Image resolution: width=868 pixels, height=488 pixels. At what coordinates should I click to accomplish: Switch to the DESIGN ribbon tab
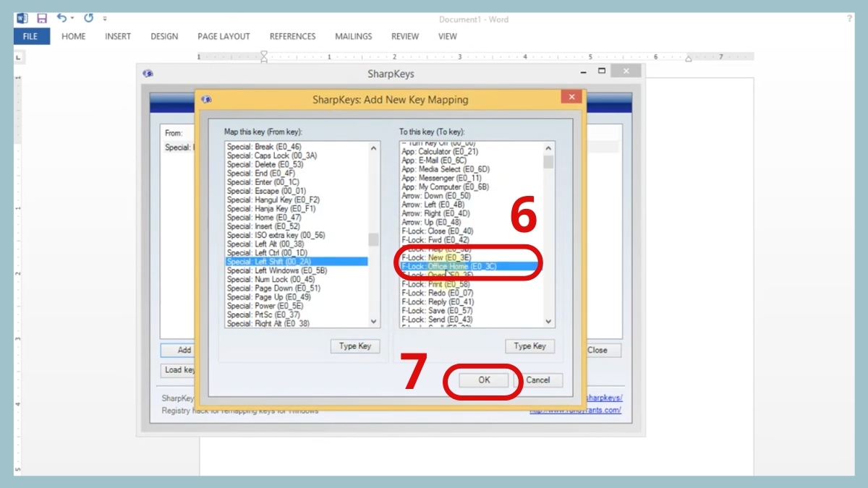[164, 36]
